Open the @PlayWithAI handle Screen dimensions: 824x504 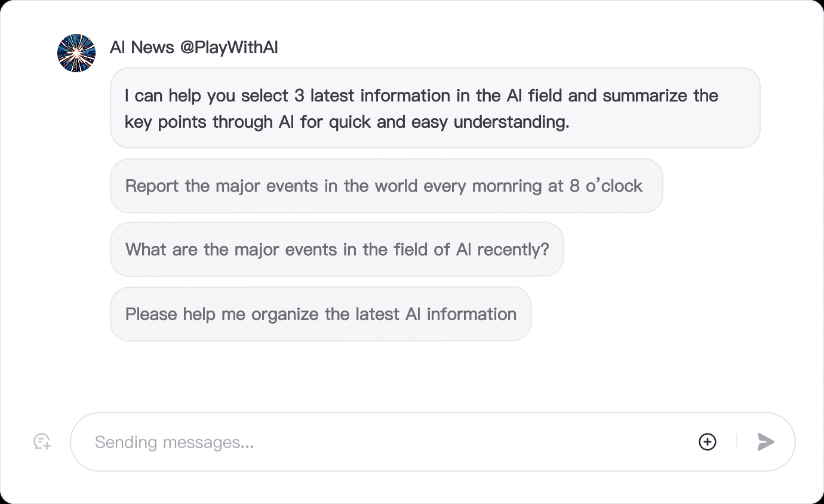229,48
